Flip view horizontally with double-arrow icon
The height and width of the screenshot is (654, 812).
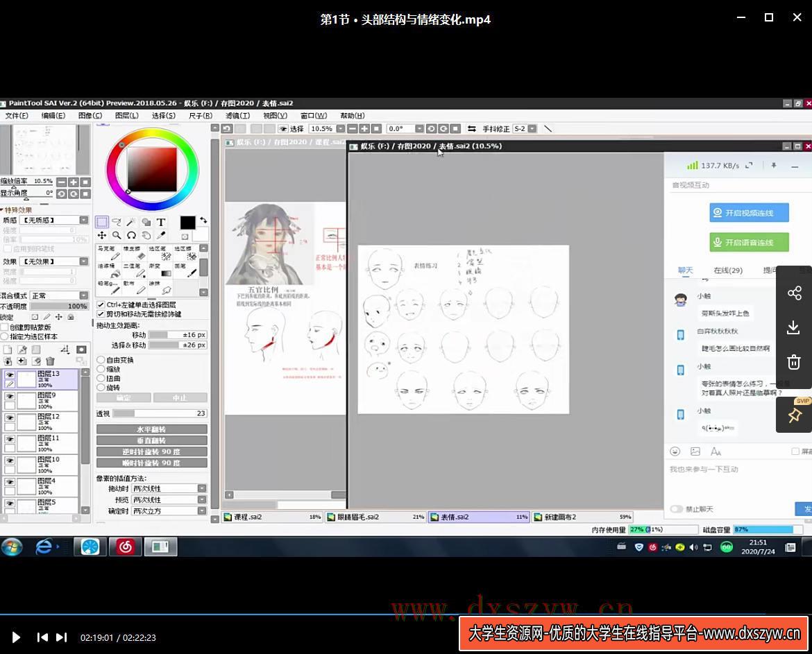click(x=472, y=129)
